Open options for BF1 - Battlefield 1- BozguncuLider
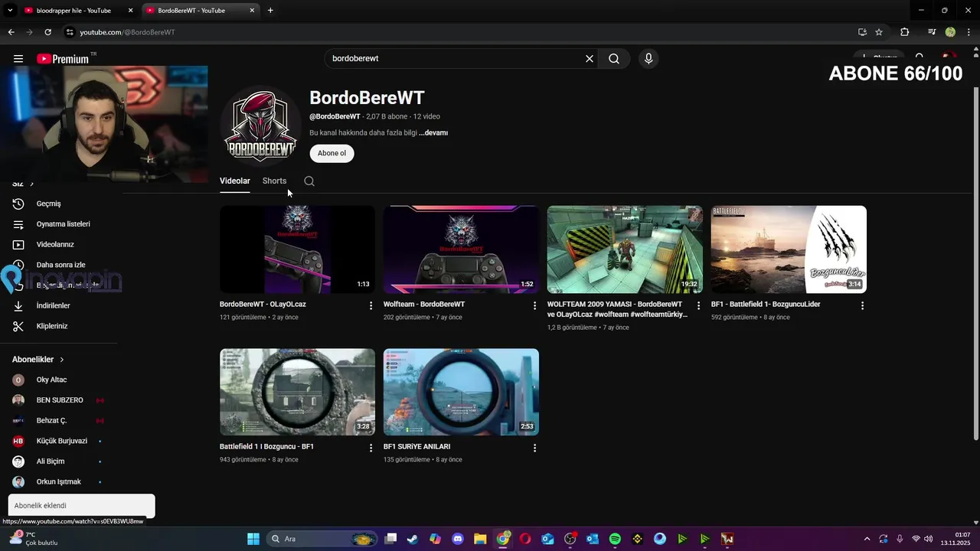Viewport: 980px width, 551px height. click(x=862, y=305)
